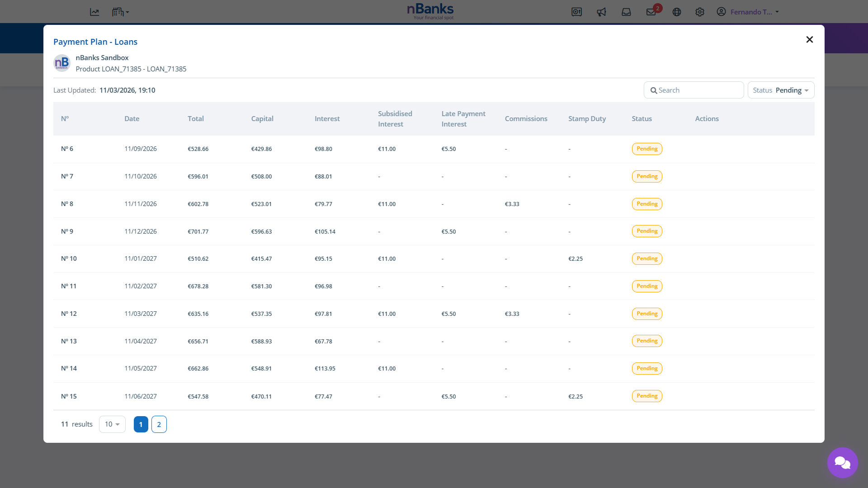Close the Payment Plan dialog
Screen dimensions: 868x488
810,40
